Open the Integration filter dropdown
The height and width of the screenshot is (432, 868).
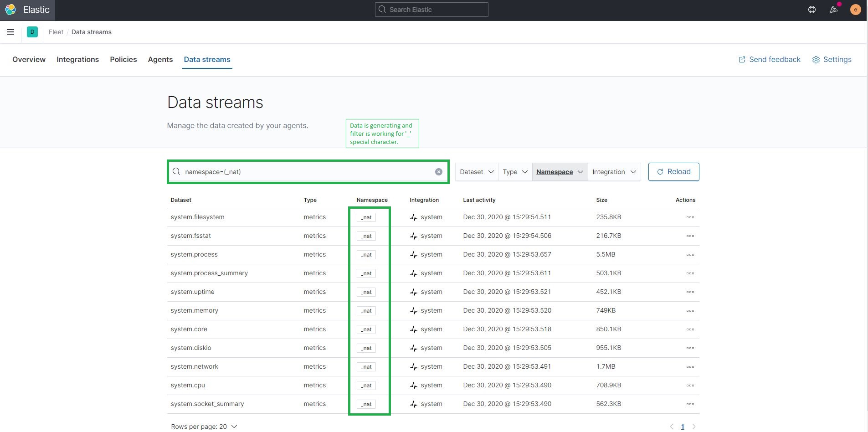coord(614,172)
